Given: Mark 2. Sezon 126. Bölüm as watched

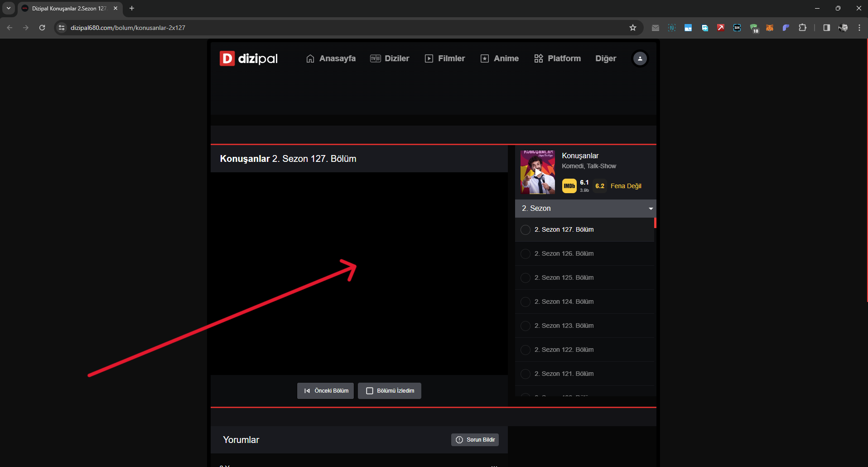Looking at the screenshot, I should pyautogui.click(x=526, y=254).
